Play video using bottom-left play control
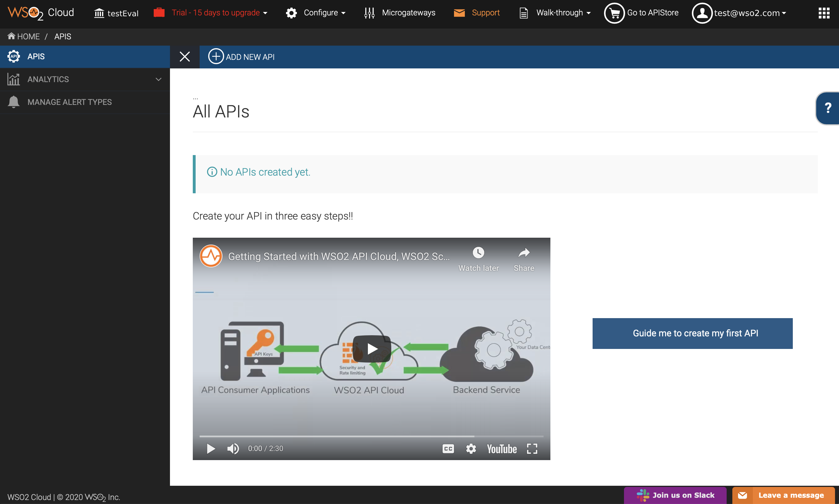839x504 pixels. pyautogui.click(x=210, y=448)
